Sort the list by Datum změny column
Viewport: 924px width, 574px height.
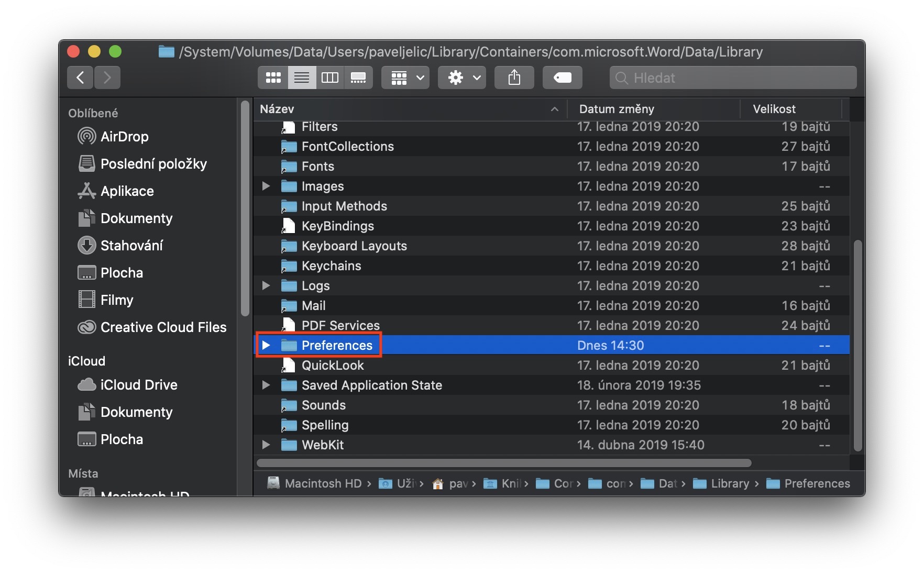[654, 109]
